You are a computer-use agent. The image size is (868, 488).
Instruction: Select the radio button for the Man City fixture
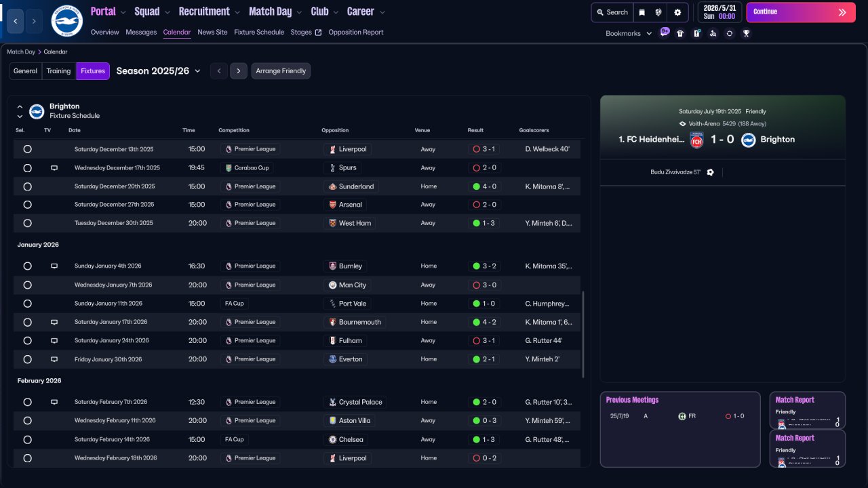(27, 285)
